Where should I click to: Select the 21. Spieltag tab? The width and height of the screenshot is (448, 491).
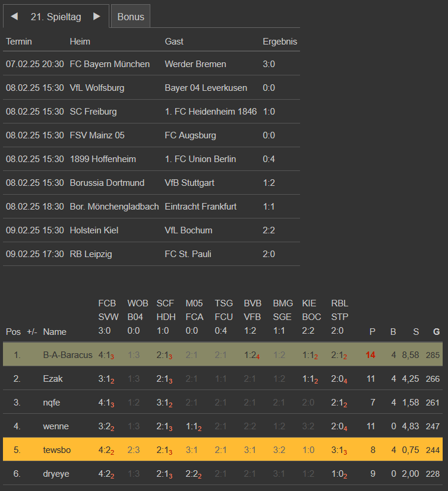(x=56, y=17)
